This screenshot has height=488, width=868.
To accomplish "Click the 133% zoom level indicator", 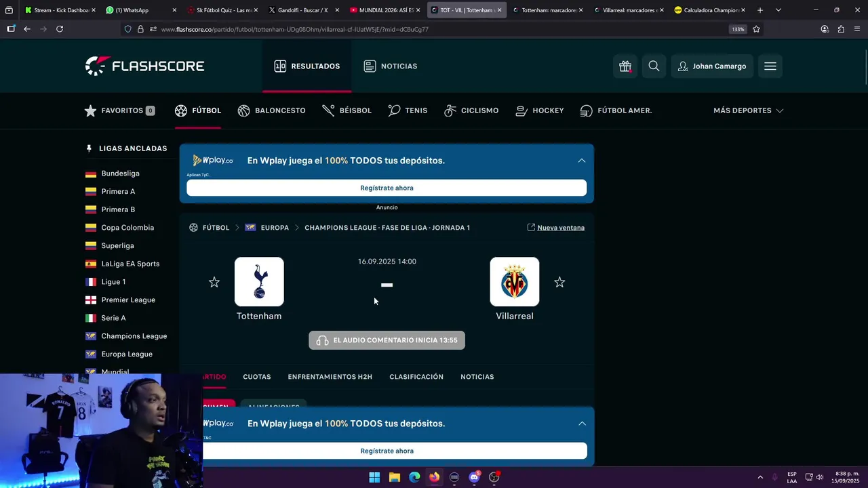I will tap(737, 29).
